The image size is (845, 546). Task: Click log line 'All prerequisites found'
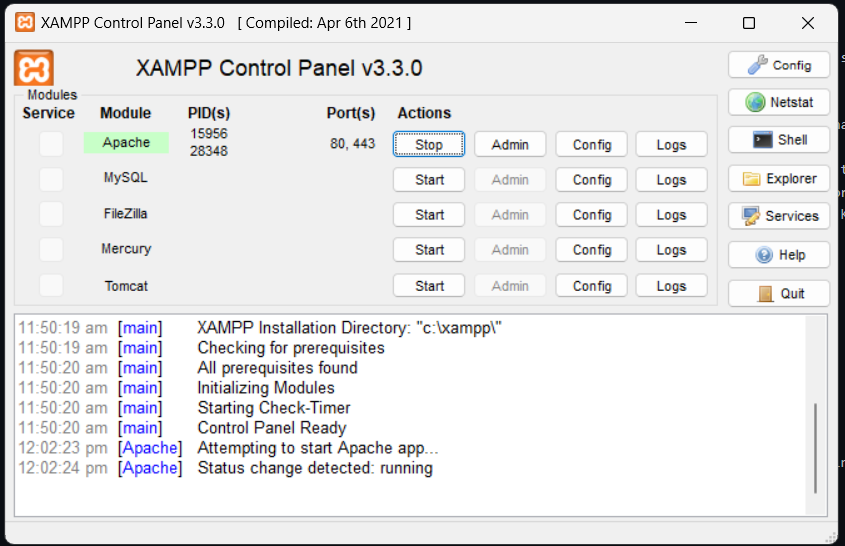(278, 368)
